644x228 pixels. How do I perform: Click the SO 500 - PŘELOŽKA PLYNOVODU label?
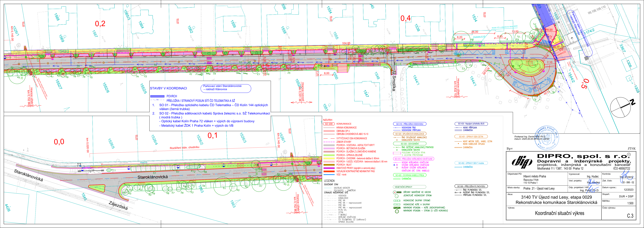coord(471,186)
